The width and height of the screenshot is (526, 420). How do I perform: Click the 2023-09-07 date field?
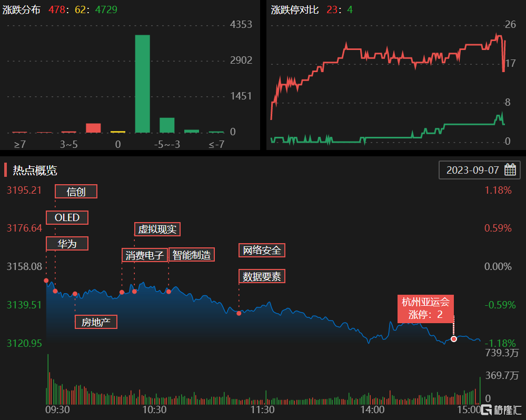(x=472, y=170)
